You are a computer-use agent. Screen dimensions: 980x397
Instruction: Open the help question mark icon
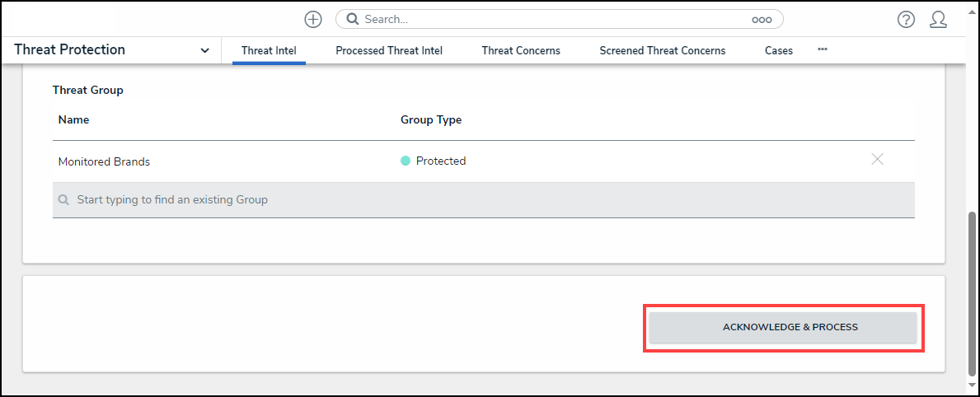pyautogui.click(x=906, y=20)
